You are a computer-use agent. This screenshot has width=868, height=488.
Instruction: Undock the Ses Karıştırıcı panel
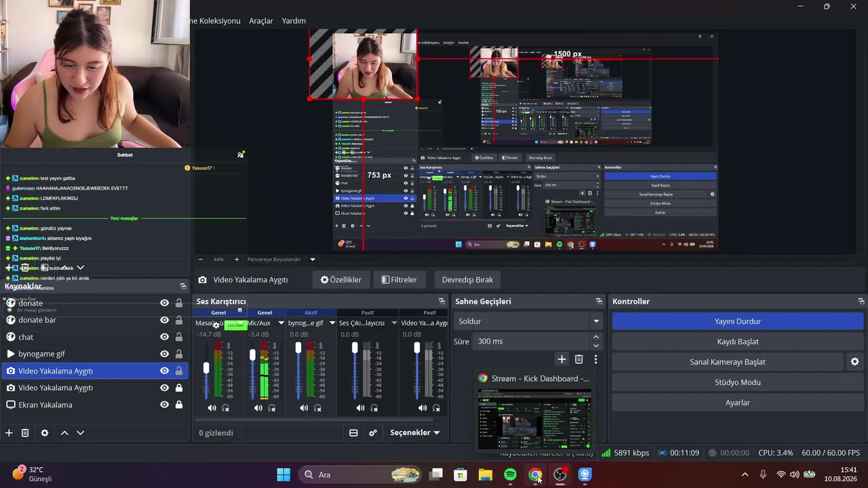pyautogui.click(x=442, y=302)
